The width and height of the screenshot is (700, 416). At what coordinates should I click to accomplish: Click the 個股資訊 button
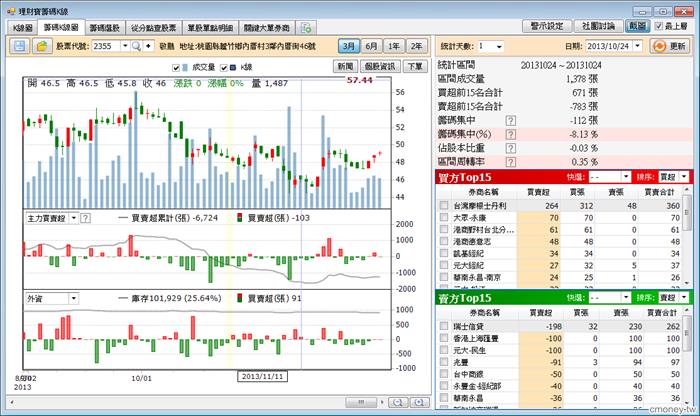380,67
